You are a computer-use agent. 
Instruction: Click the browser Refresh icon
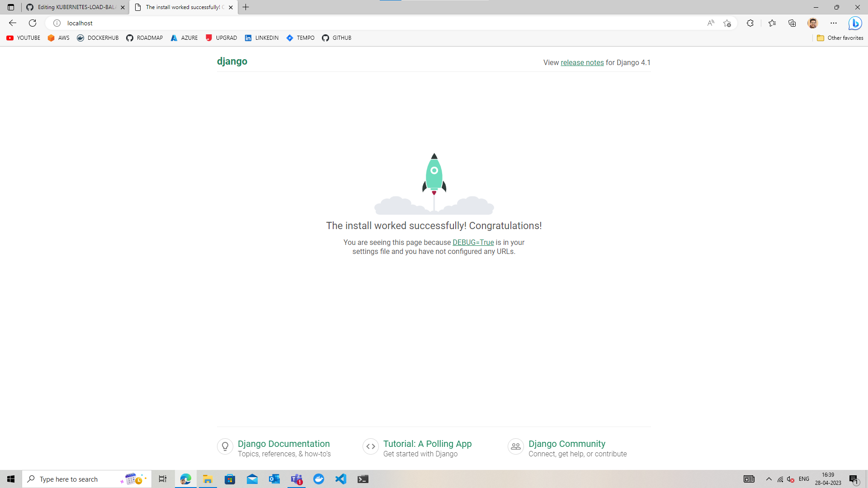pyautogui.click(x=33, y=23)
